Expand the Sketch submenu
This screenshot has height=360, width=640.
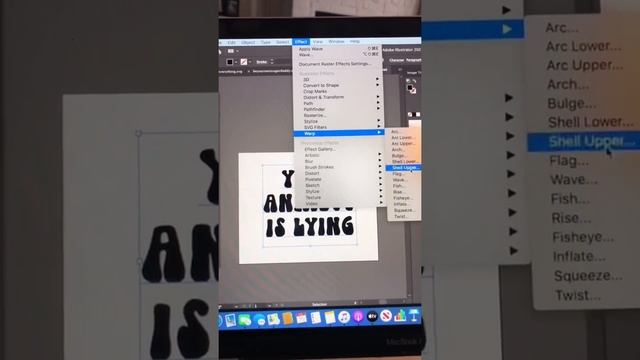(x=380, y=184)
